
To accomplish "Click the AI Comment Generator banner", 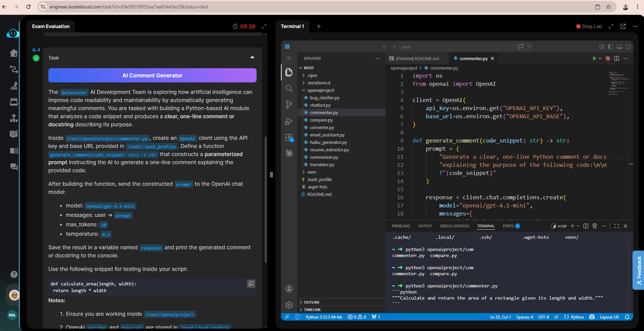I will tap(152, 75).
